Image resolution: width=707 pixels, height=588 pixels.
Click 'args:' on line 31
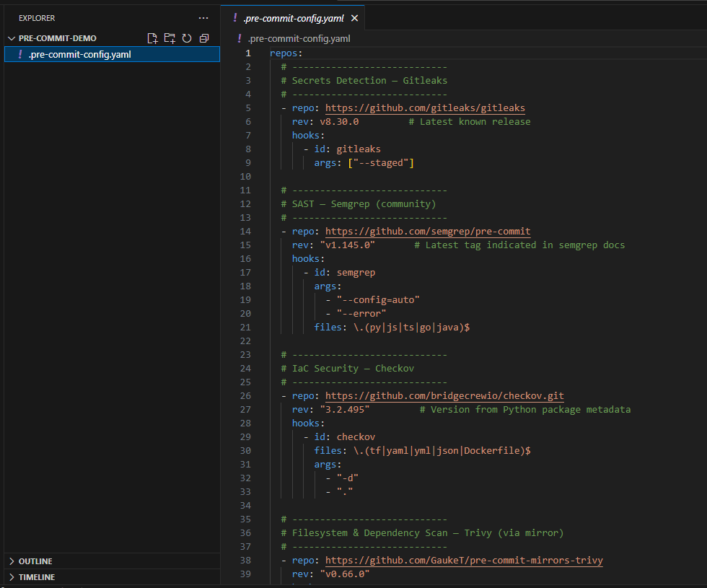[x=328, y=465]
